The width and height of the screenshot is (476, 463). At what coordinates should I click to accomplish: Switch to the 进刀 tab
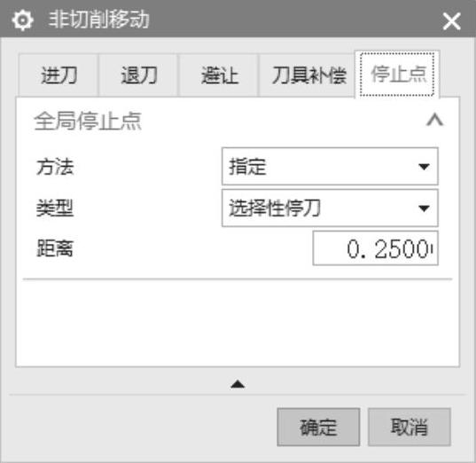click(59, 75)
